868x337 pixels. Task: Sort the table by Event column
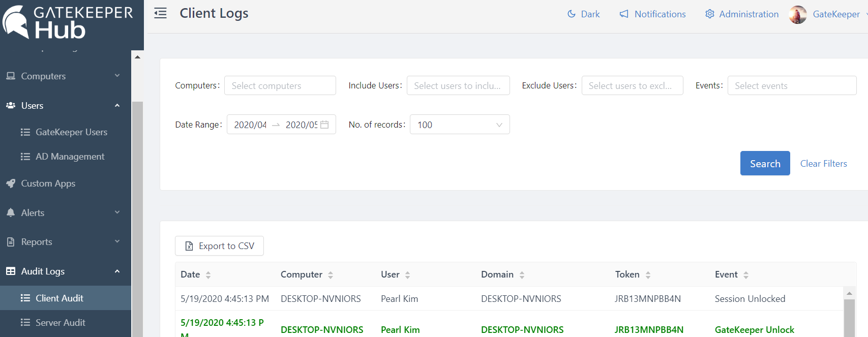746,275
